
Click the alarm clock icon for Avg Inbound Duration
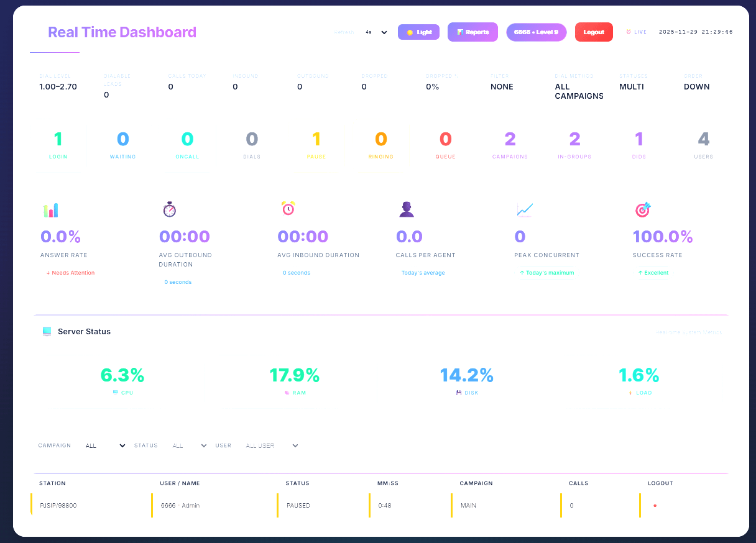pos(287,209)
